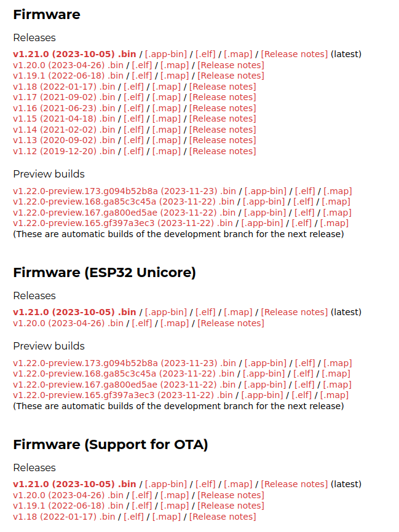This screenshot has width=399, height=532.
Task: Download the .app-bin file for v1.21.0
Action: click(x=166, y=54)
